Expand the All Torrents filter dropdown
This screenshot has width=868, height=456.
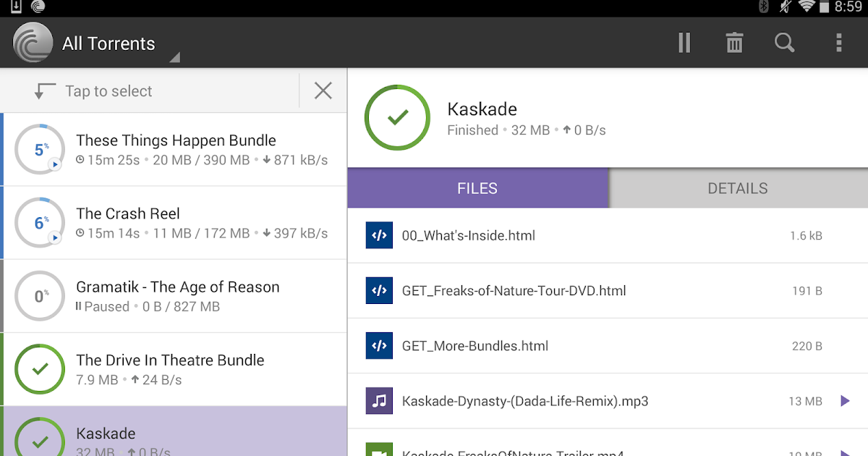(x=109, y=43)
